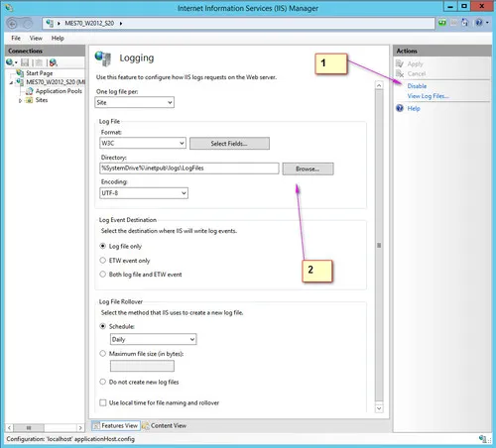Click the status bar network icon
Screen dimensions: 496x448
[483, 439]
